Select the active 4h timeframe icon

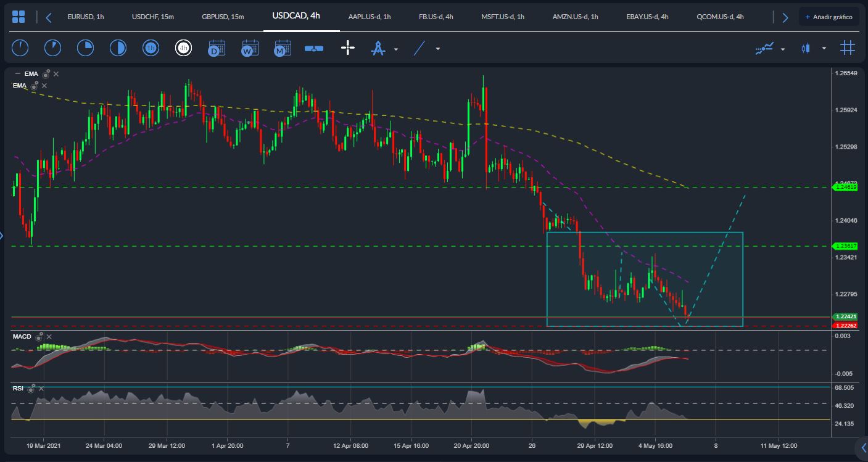tap(183, 47)
